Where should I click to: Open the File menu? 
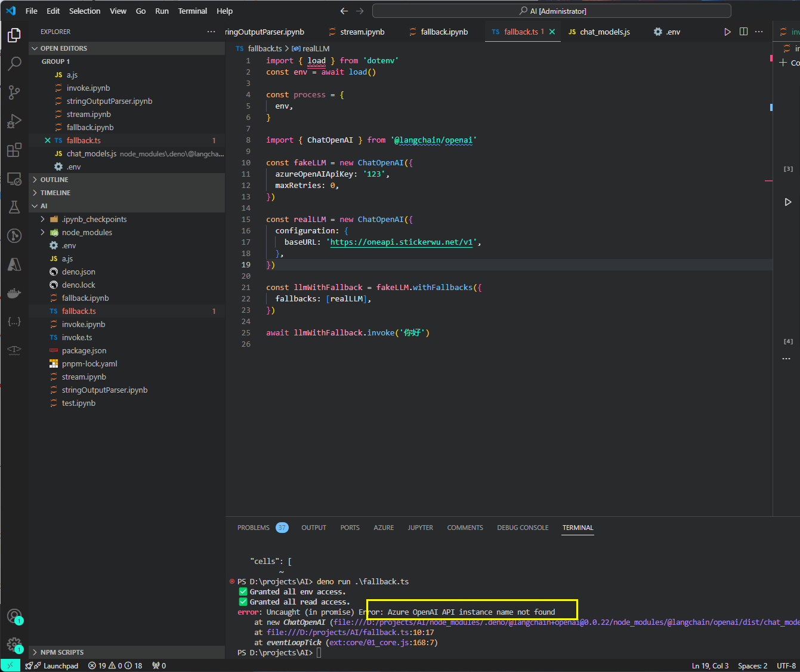[x=32, y=11]
